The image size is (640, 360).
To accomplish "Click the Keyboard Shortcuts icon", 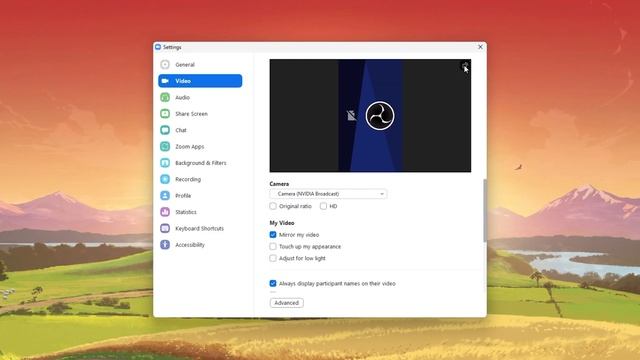I will click(165, 228).
